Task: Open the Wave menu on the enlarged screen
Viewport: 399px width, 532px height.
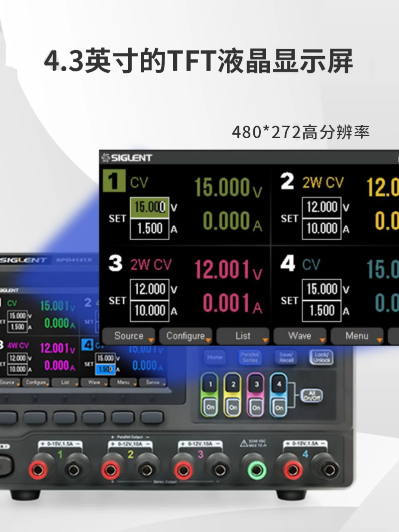Action: coord(300,336)
